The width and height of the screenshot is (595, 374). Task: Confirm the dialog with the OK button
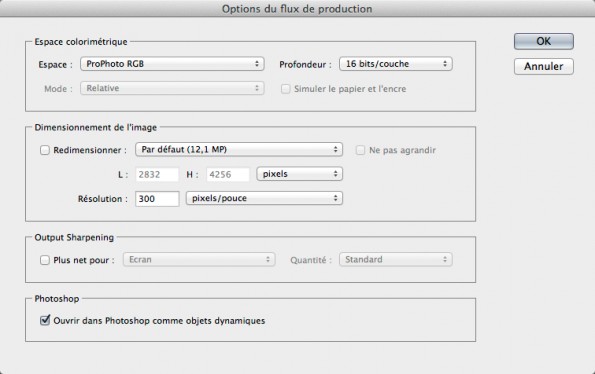pos(543,41)
